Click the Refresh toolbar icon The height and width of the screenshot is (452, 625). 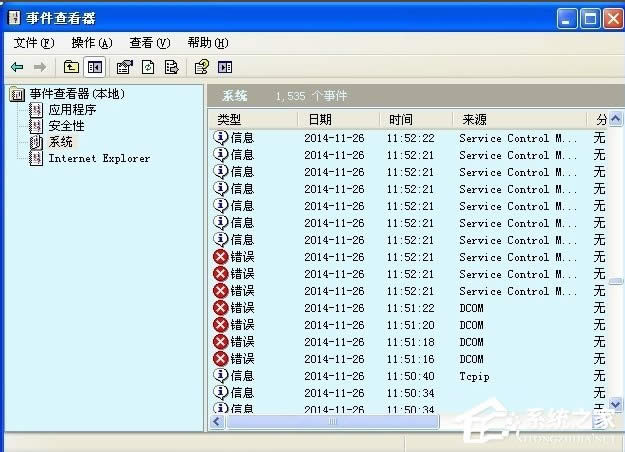point(148,67)
